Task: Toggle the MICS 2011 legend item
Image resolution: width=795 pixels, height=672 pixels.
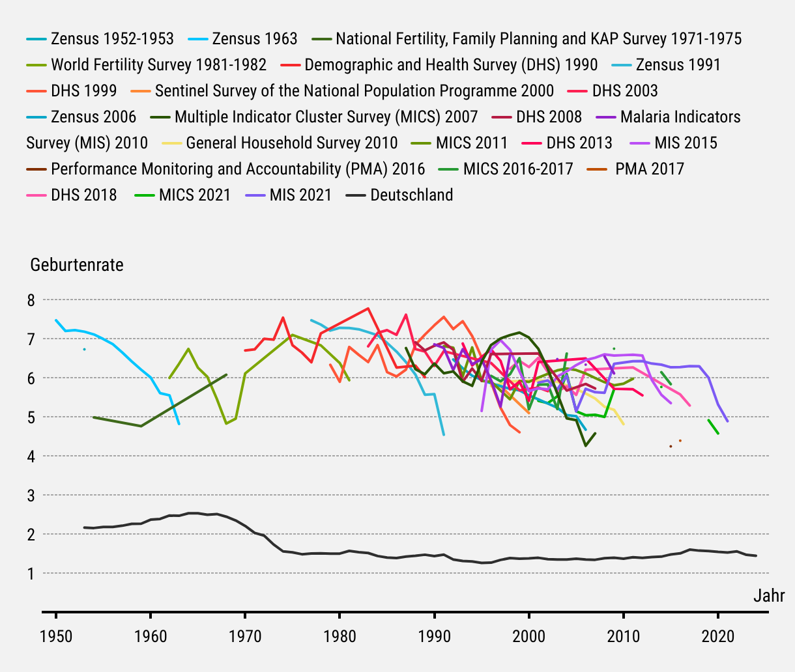Action: pyautogui.click(x=471, y=143)
